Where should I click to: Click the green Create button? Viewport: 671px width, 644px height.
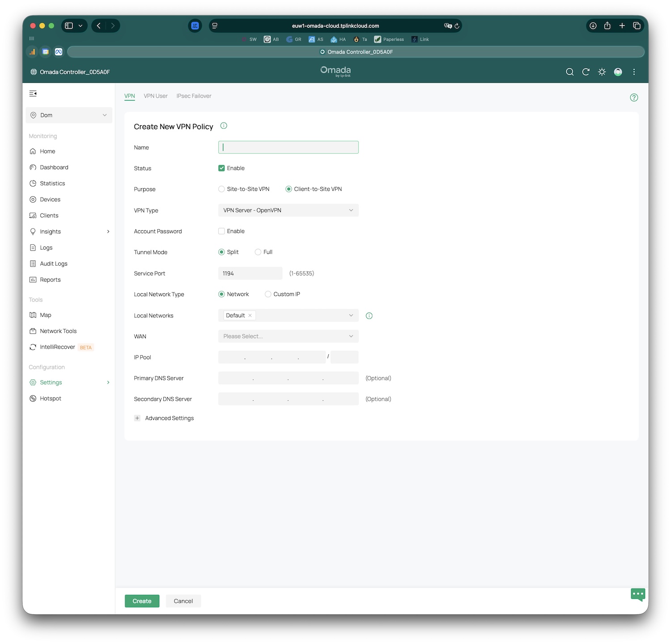[142, 601]
